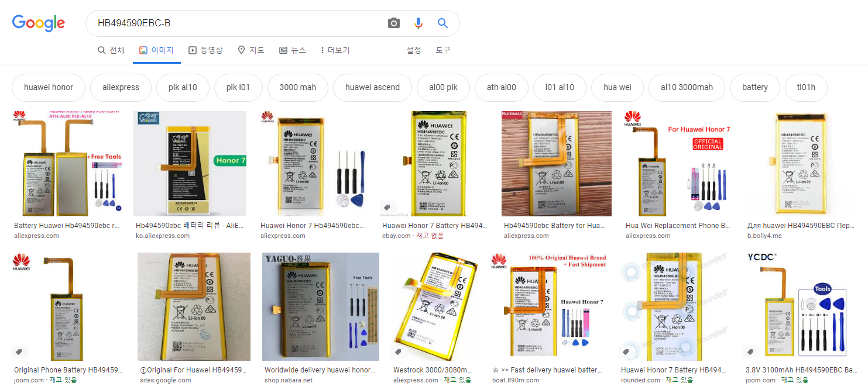
Task: Open 도구 (Tools) filter options
Action: [443, 50]
